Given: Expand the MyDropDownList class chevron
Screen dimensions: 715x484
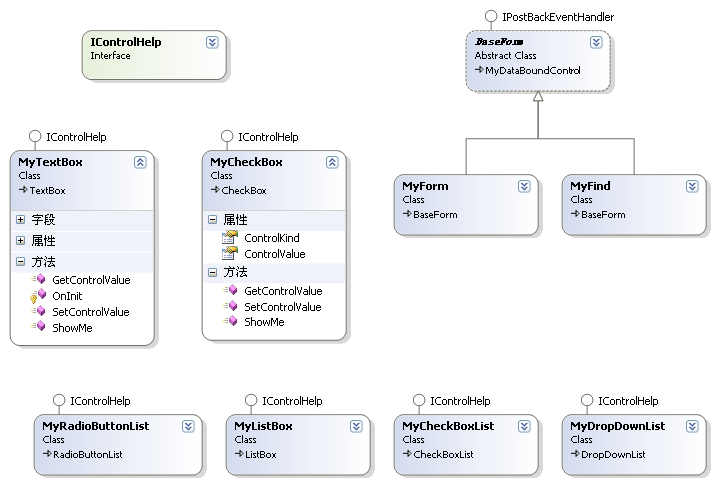Looking at the screenshot, I should 692,426.
